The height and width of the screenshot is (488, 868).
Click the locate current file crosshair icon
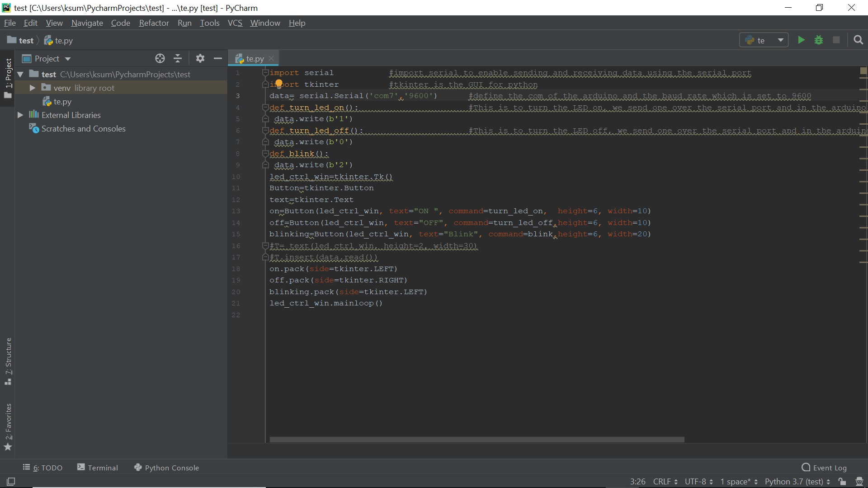click(160, 58)
